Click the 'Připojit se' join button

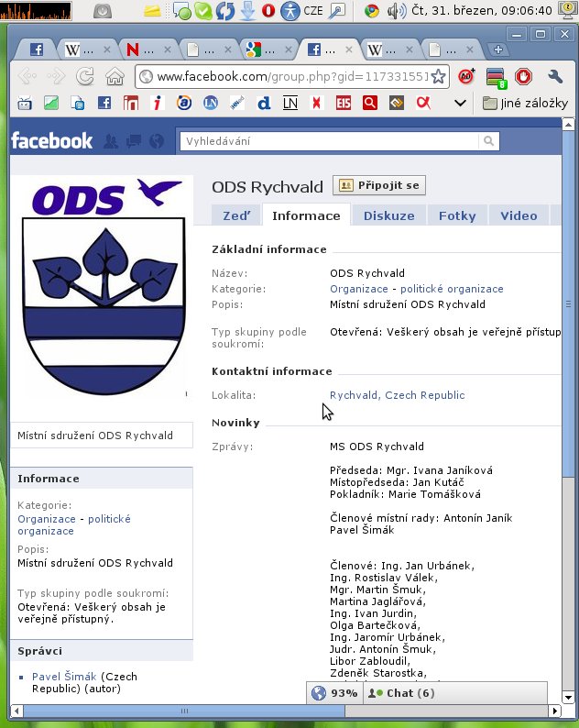tap(379, 185)
